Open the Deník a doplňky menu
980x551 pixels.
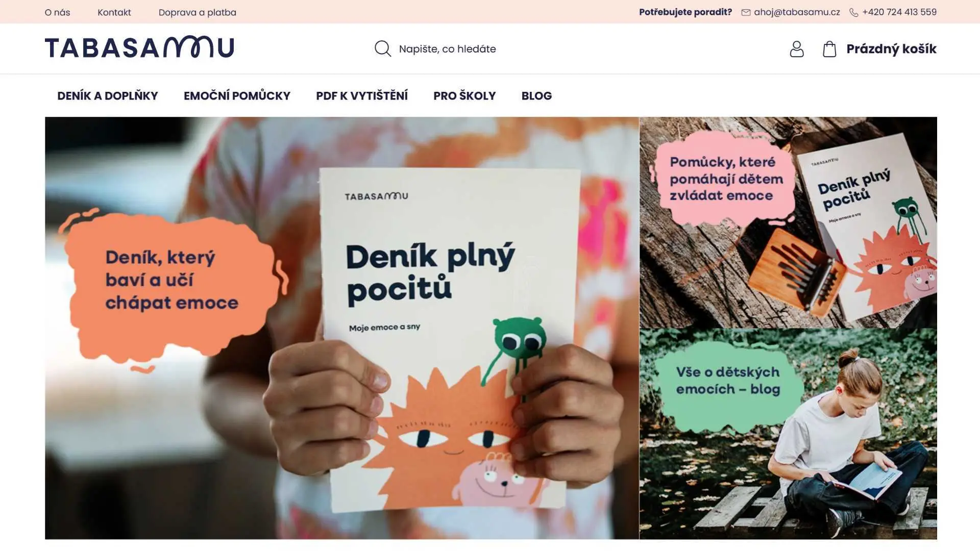108,96
